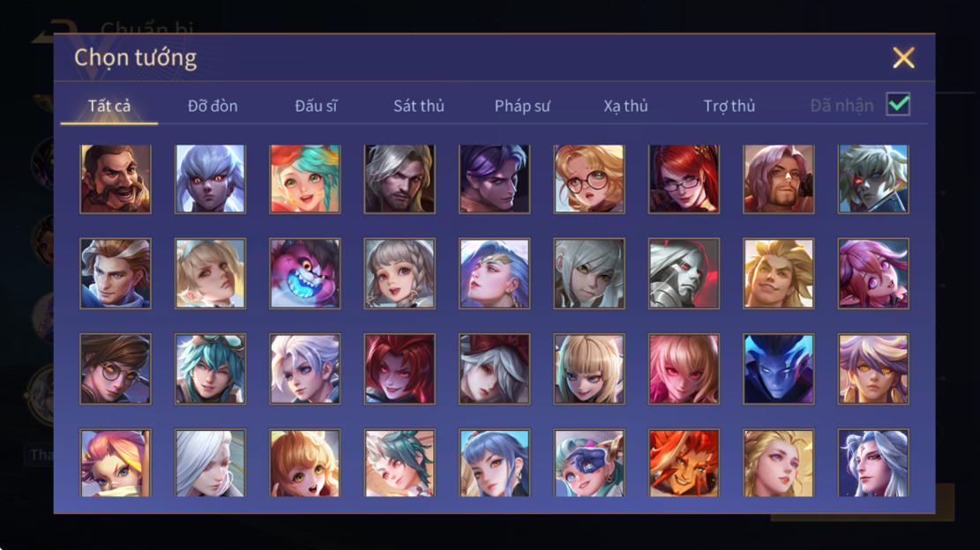Select the orange fiery lion-faced hero
980x550 pixels.
point(684,463)
